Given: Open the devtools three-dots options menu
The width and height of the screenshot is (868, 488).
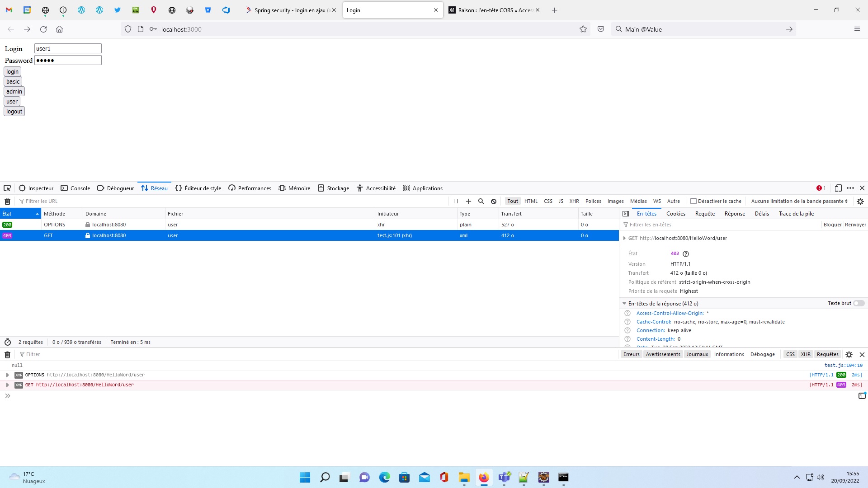Looking at the screenshot, I should tap(850, 188).
